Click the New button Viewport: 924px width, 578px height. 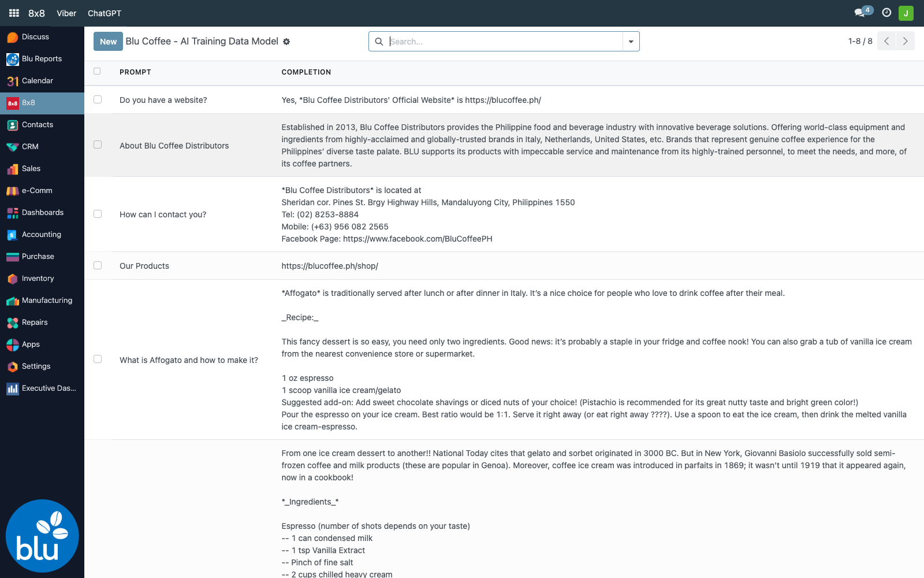pos(108,41)
